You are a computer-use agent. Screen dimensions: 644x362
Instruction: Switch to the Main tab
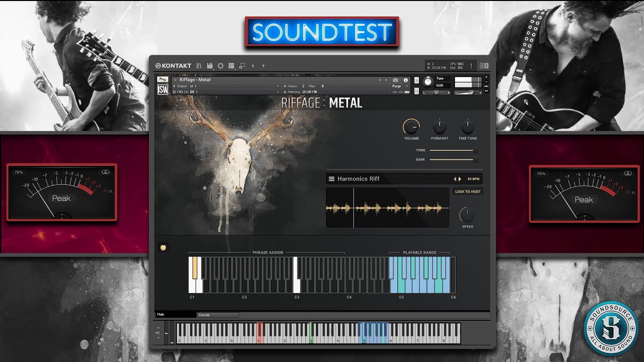pos(176,315)
